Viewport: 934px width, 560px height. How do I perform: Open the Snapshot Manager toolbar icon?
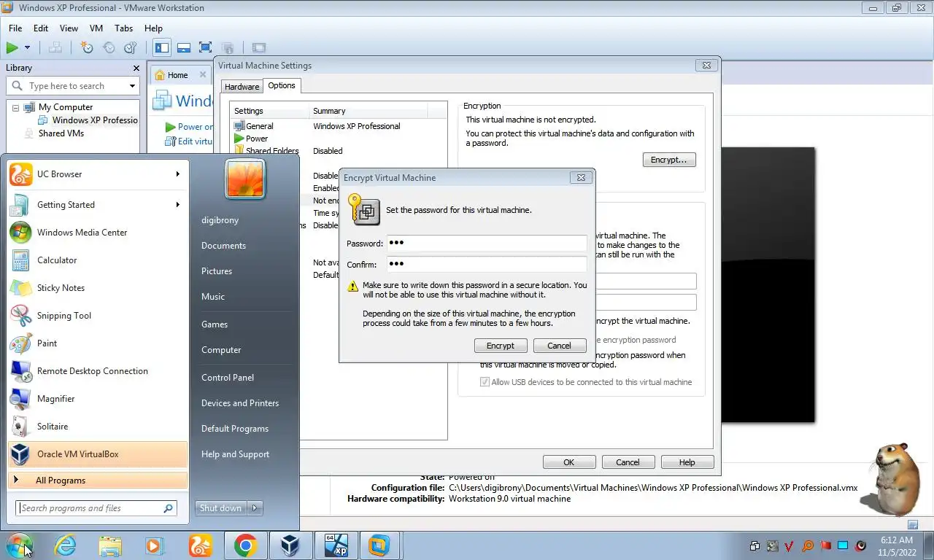pyautogui.click(x=131, y=48)
